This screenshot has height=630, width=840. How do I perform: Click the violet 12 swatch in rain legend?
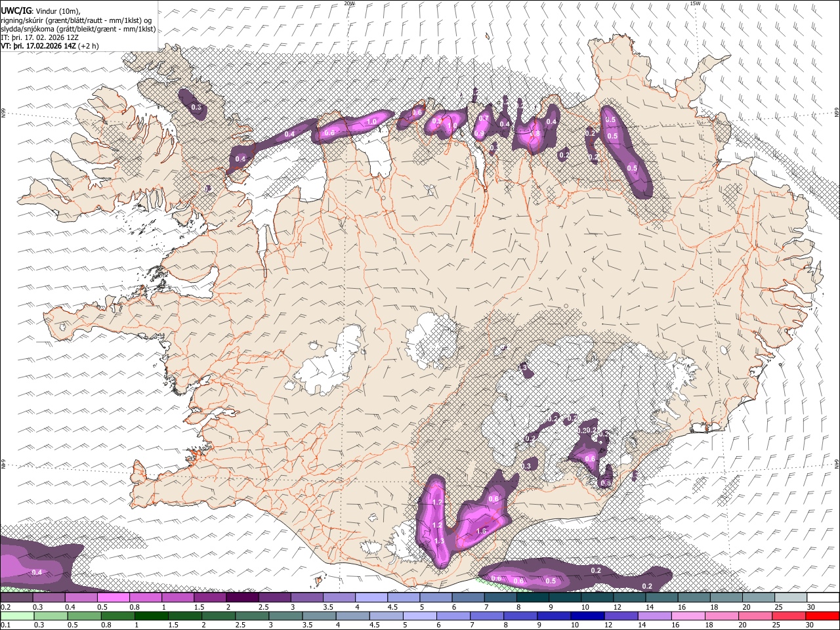pos(621,616)
